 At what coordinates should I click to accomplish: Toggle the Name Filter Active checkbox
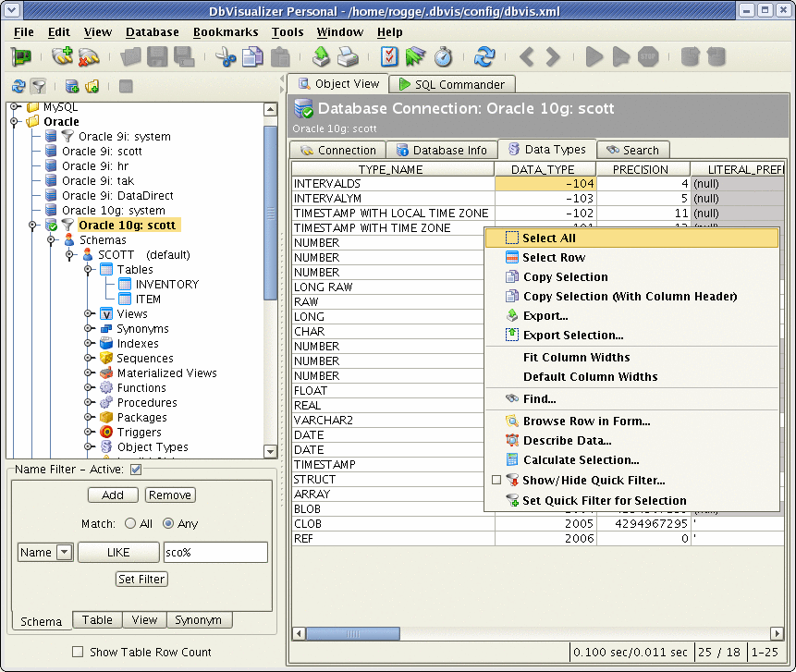click(x=136, y=470)
